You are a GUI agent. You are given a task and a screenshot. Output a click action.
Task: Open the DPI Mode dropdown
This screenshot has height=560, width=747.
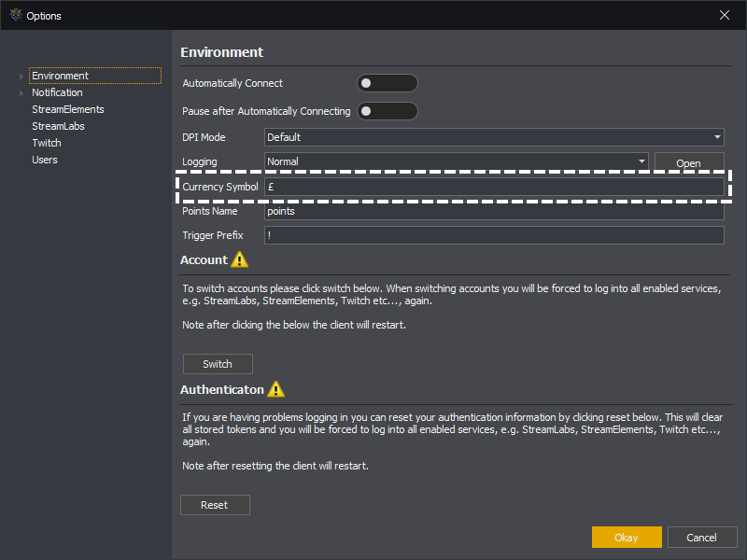tap(494, 137)
